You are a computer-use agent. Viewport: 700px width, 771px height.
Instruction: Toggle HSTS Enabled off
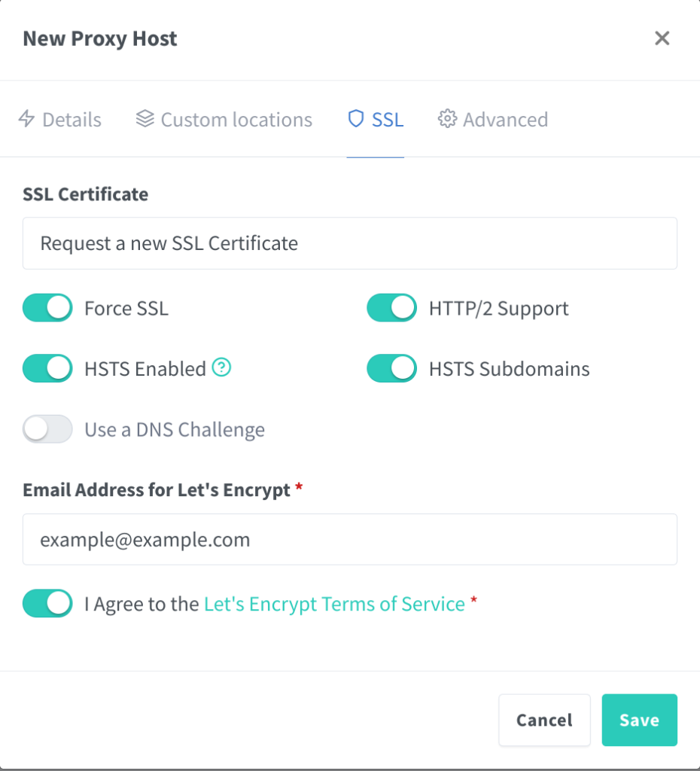pos(47,369)
